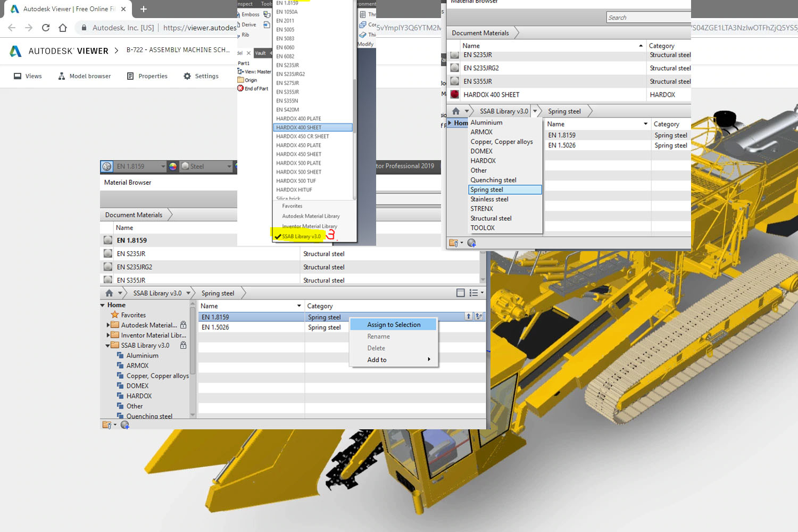Click the pencil edit icon on EN 1.8159 row
The height and width of the screenshot is (532, 798).
[479, 317]
